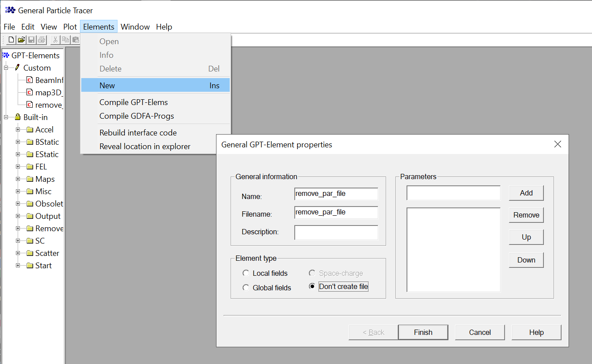
Task: Expand the Output folder node
Action: pyautogui.click(x=18, y=216)
